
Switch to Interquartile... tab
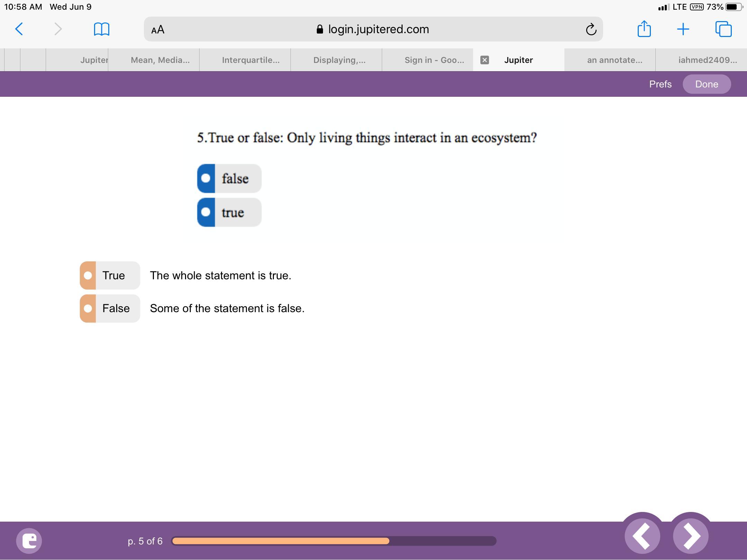point(251,60)
